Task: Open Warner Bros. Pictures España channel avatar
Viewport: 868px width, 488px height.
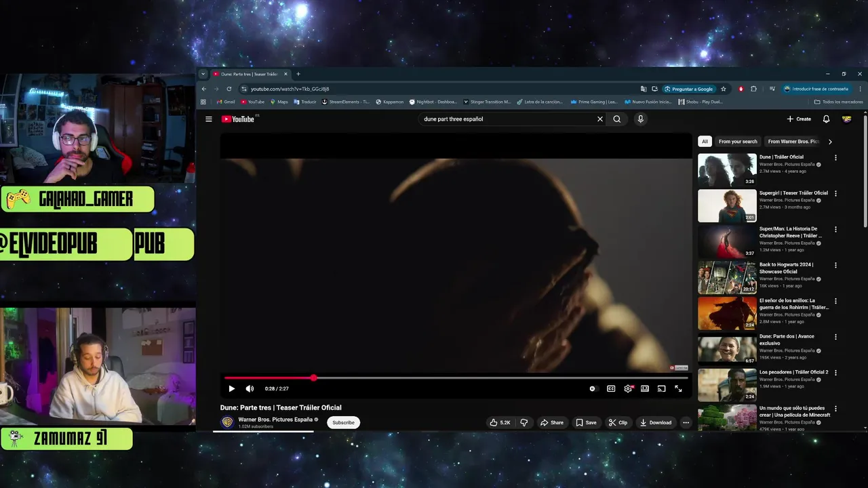Action: [227, 422]
